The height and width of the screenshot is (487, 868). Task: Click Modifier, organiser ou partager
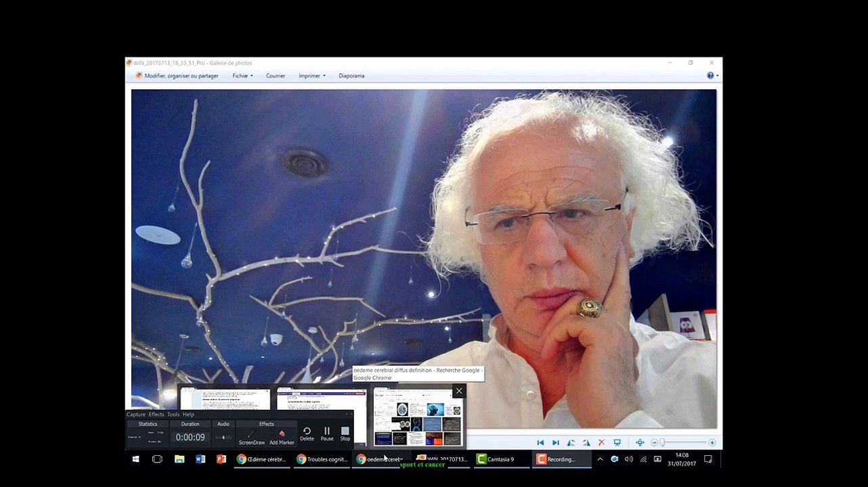[177, 76]
